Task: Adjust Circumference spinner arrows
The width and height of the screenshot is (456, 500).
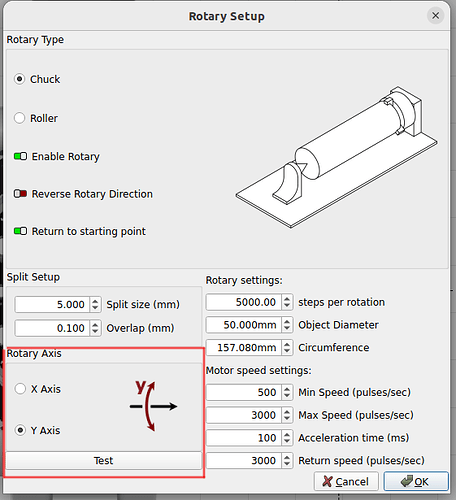Action: pyautogui.click(x=287, y=347)
